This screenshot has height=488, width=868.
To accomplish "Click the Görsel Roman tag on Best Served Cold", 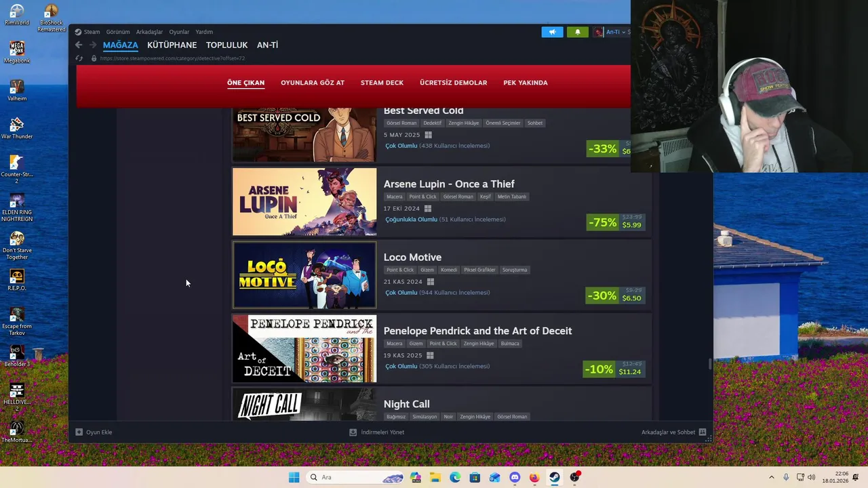I will coord(401,123).
